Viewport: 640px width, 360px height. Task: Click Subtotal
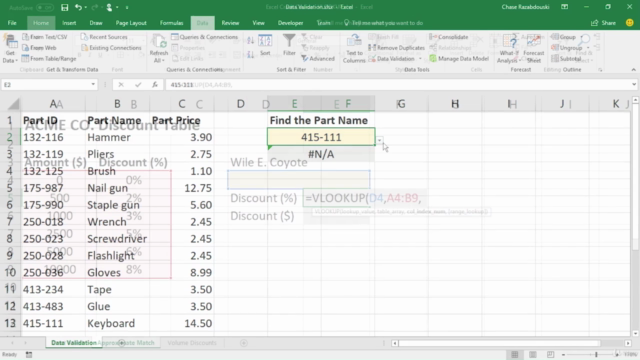coord(566,59)
